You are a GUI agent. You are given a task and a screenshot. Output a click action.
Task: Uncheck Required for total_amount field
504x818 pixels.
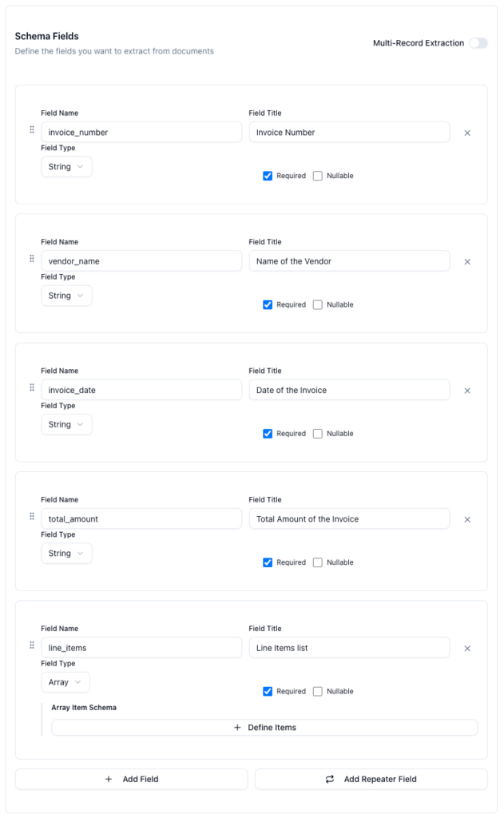pos(268,562)
